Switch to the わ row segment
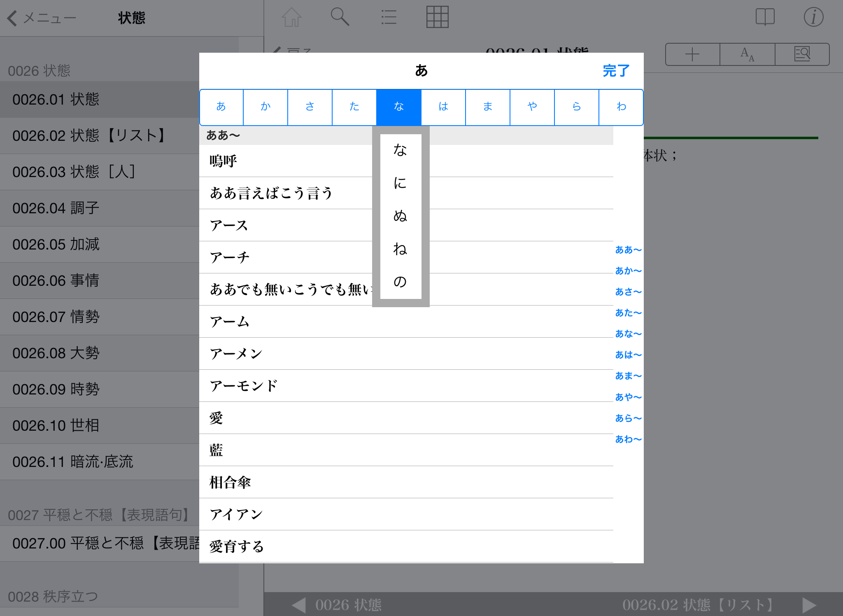The image size is (843, 616). (621, 107)
